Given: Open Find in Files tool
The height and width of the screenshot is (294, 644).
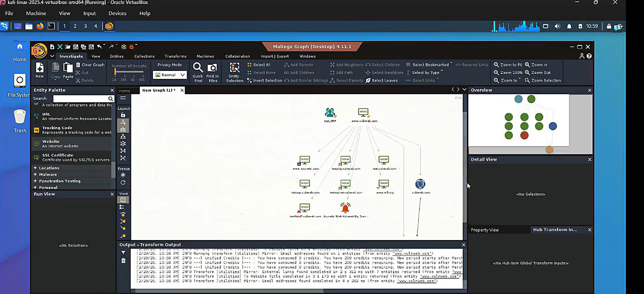Looking at the screenshot, I should click(212, 68).
